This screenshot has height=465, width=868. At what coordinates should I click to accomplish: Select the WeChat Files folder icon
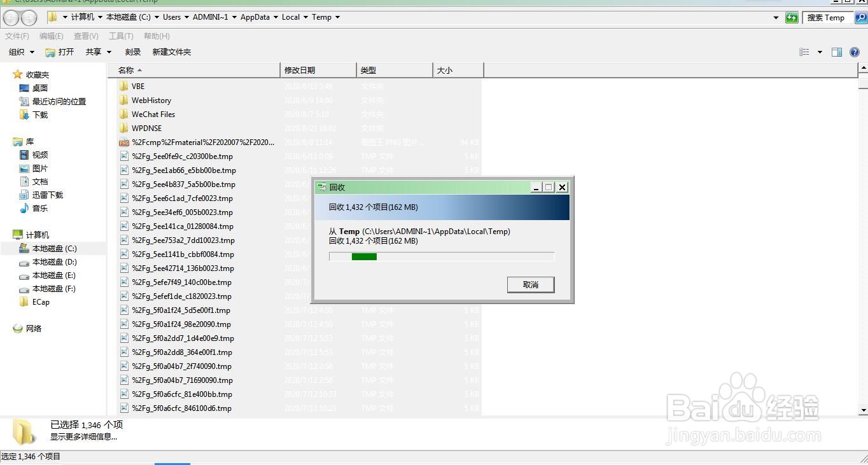click(x=123, y=114)
